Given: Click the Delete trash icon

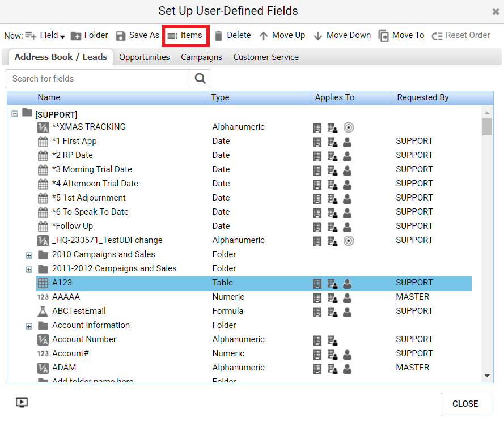Looking at the screenshot, I should pyautogui.click(x=219, y=36).
